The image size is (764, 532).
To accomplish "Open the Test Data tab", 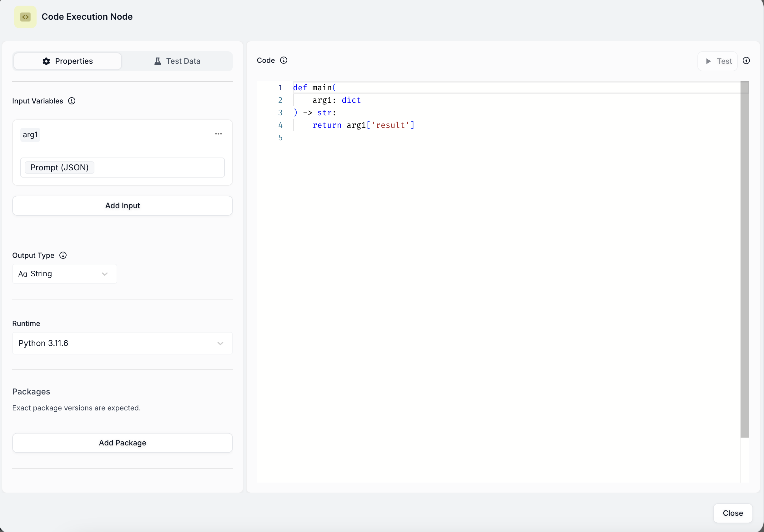I will [177, 61].
